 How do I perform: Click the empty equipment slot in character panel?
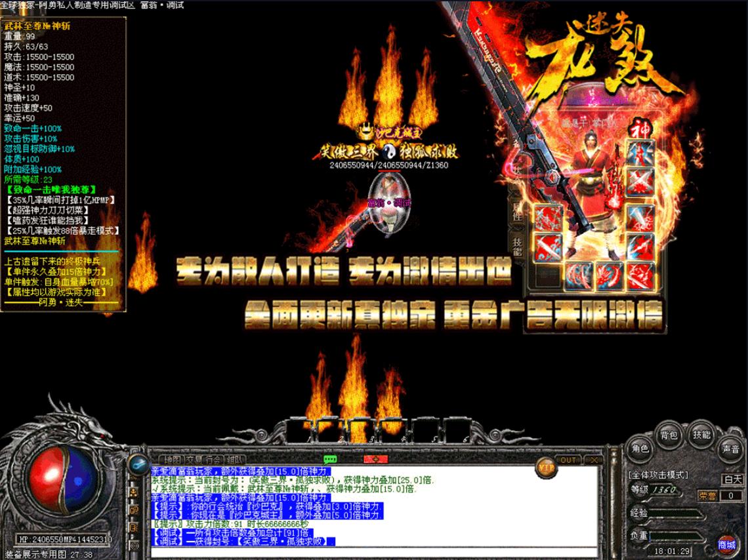click(x=547, y=277)
